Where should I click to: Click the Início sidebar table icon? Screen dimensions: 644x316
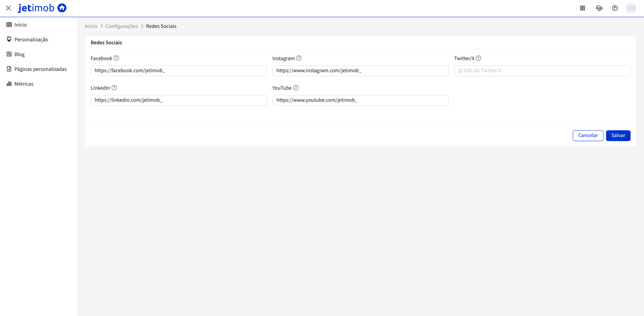click(x=9, y=25)
